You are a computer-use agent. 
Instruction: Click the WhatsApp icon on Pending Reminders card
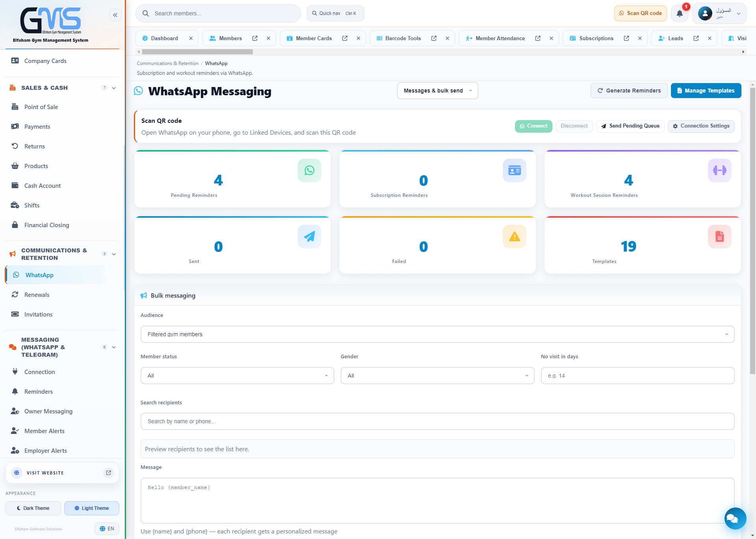(309, 170)
